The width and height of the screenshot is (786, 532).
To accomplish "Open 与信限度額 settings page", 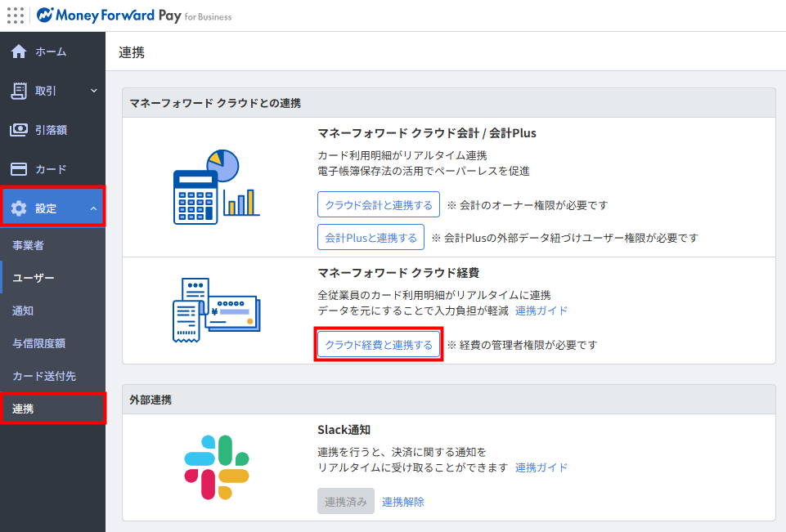I will click(x=52, y=343).
